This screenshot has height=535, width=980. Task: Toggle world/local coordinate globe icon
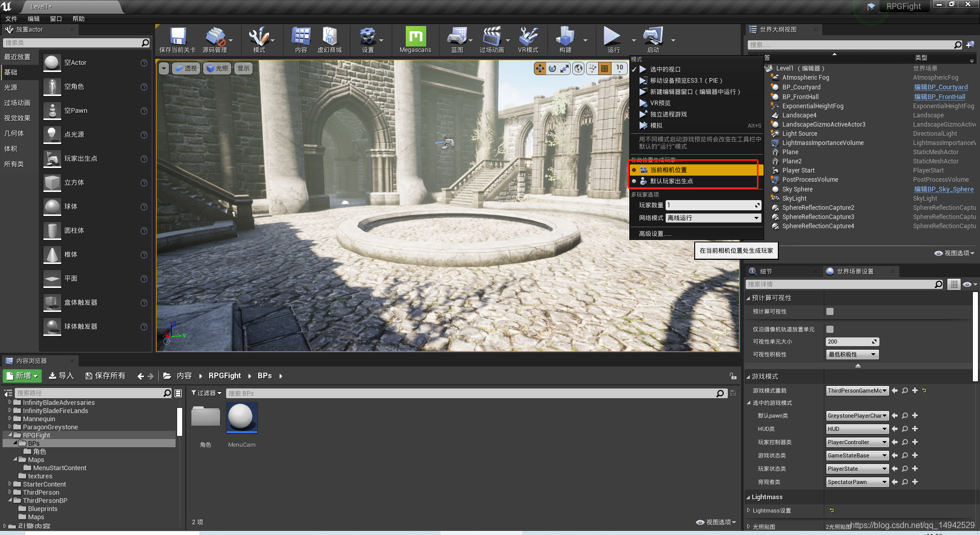pos(578,68)
